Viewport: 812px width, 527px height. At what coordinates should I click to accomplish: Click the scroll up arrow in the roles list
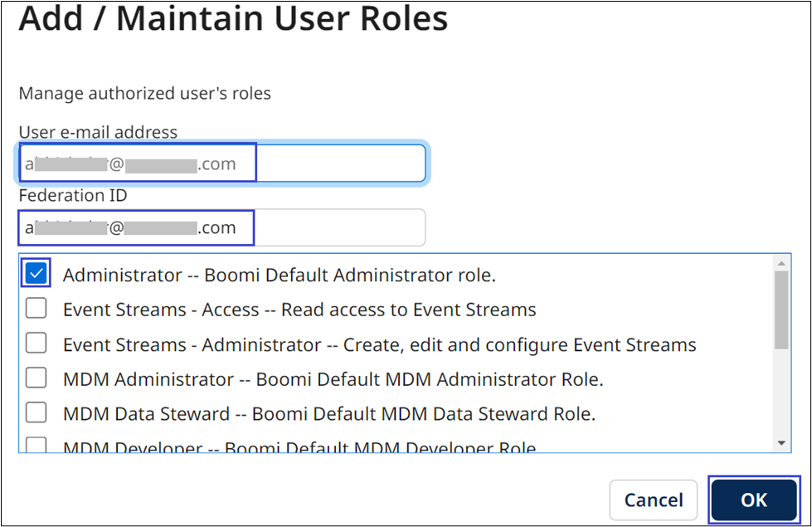click(x=780, y=263)
